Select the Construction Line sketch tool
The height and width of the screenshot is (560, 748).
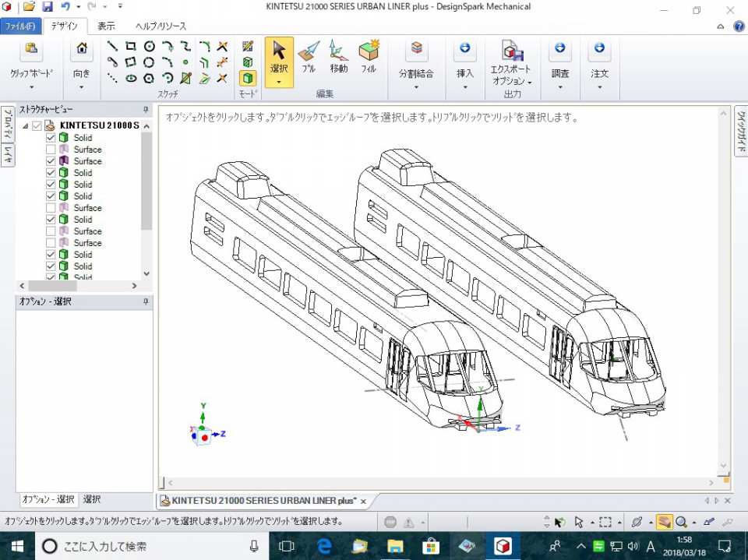point(111,78)
